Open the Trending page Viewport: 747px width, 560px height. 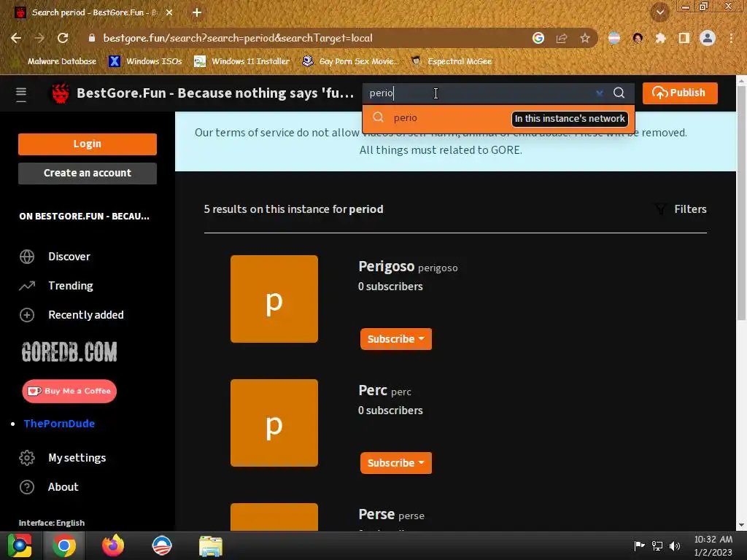pos(71,285)
